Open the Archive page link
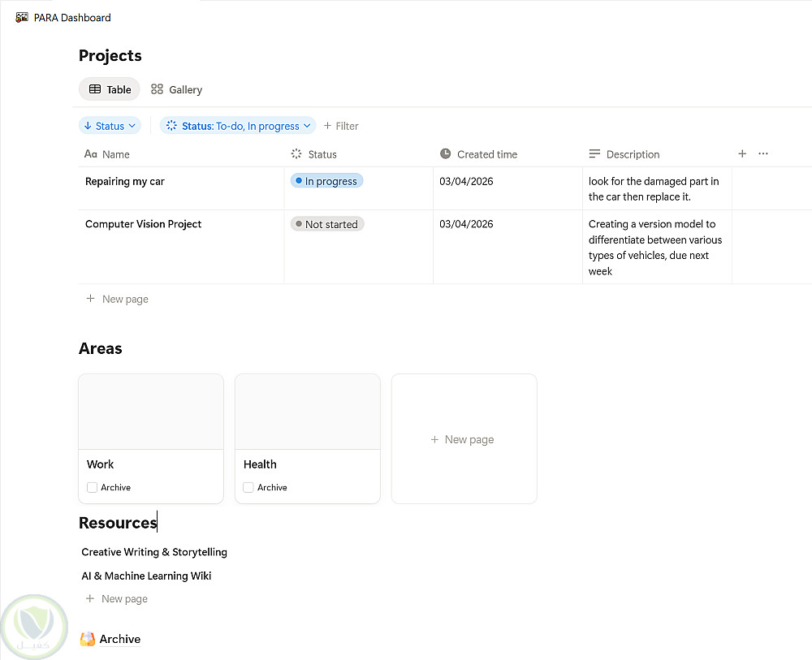The image size is (812, 660). pos(119,639)
